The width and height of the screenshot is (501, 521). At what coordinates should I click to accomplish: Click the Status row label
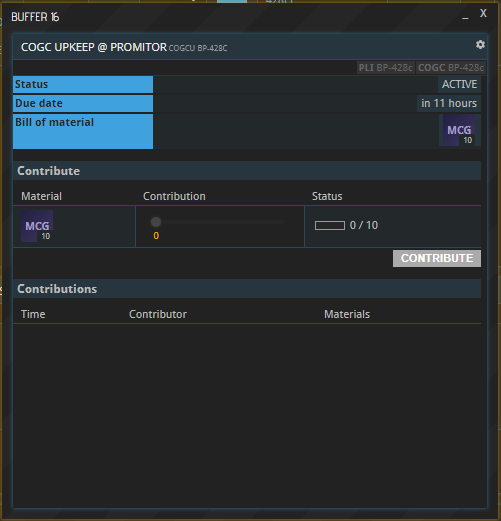point(83,84)
